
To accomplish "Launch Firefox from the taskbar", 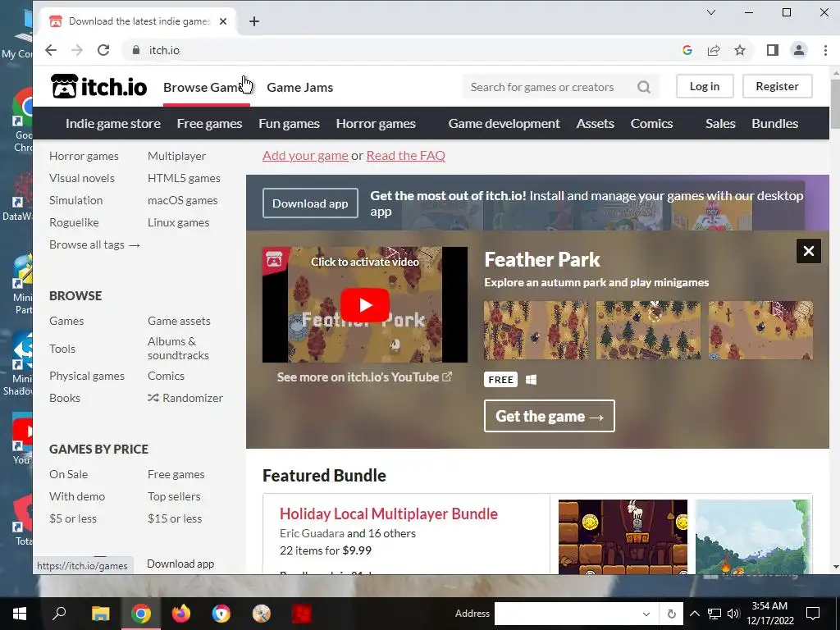I will [181, 614].
